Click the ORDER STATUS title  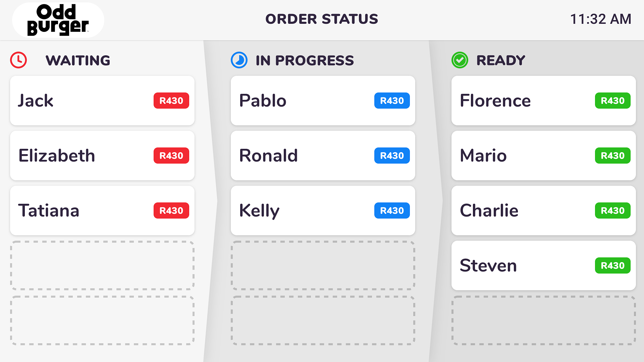coord(322,19)
